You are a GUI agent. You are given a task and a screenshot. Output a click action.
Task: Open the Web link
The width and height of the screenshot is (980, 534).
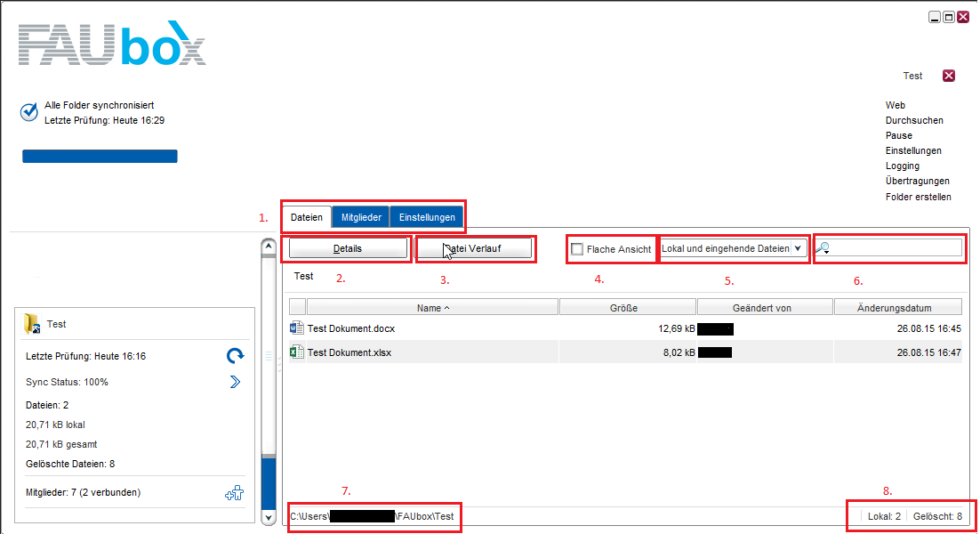895,105
